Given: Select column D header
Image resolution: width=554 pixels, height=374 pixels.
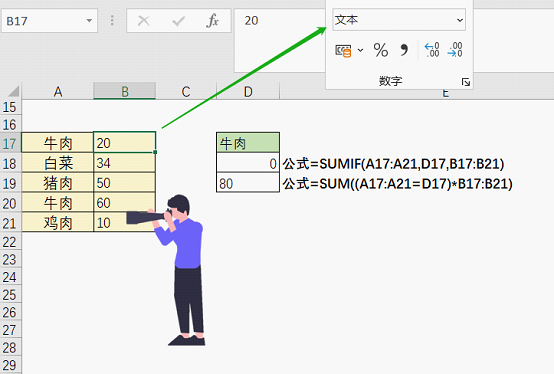Looking at the screenshot, I should (x=248, y=91).
